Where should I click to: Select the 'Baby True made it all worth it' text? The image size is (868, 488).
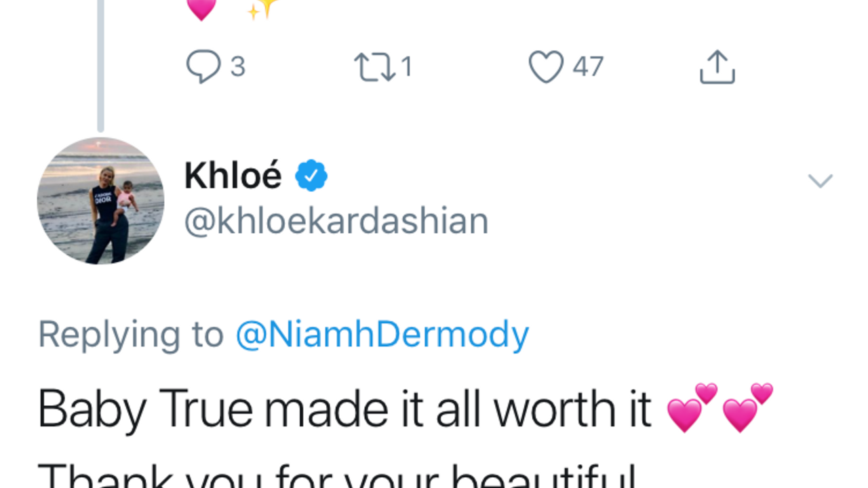pyautogui.click(x=344, y=409)
